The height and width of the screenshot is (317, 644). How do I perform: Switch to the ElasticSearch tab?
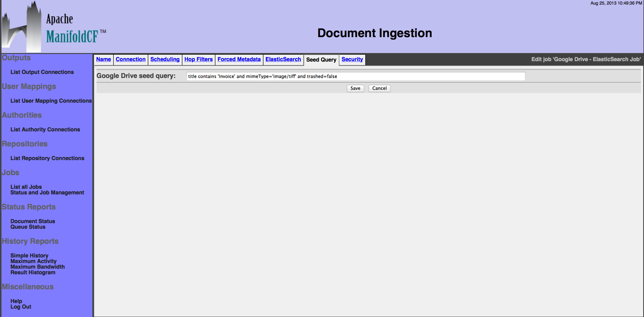coord(283,59)
